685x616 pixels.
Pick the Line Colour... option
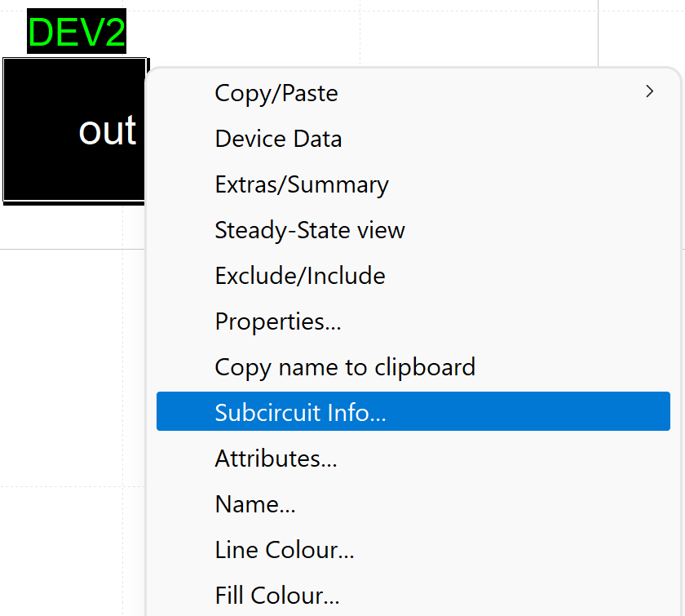284,550
